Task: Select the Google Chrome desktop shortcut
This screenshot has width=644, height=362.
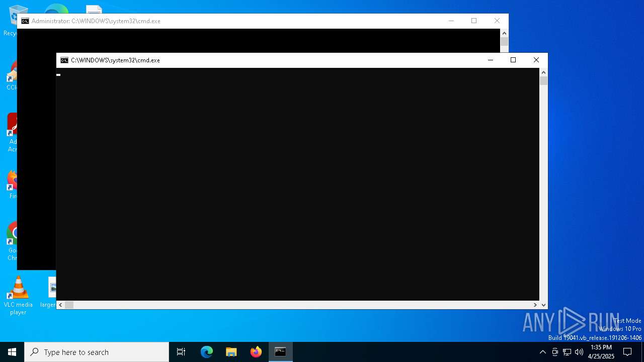Action: [x=12, y=241]
